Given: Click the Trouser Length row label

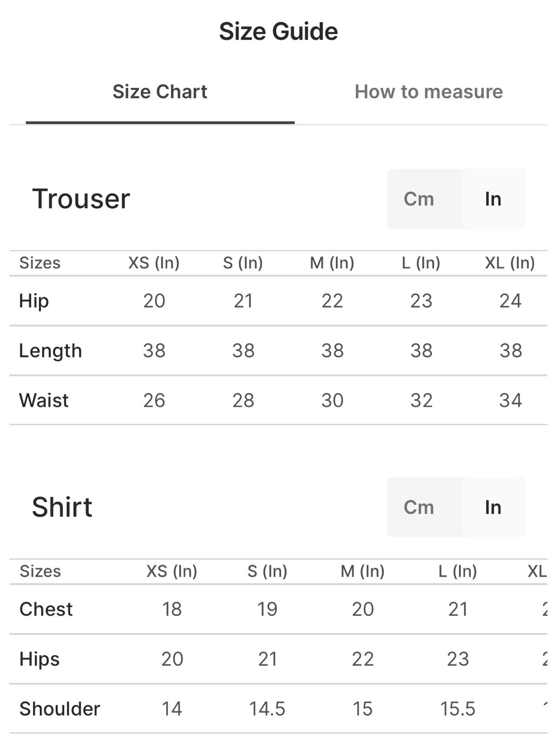Looking at the screenshot, I should click(50, 351).
